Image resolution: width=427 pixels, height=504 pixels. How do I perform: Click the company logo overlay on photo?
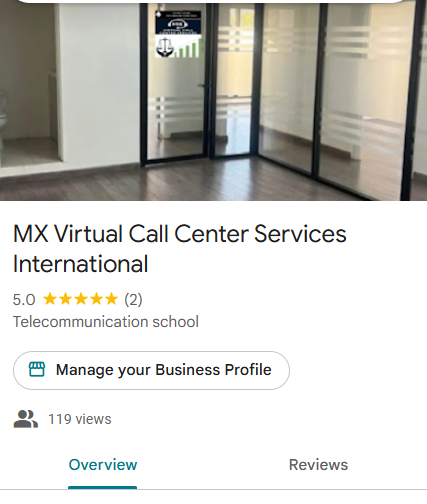click(x=178, y=34)
